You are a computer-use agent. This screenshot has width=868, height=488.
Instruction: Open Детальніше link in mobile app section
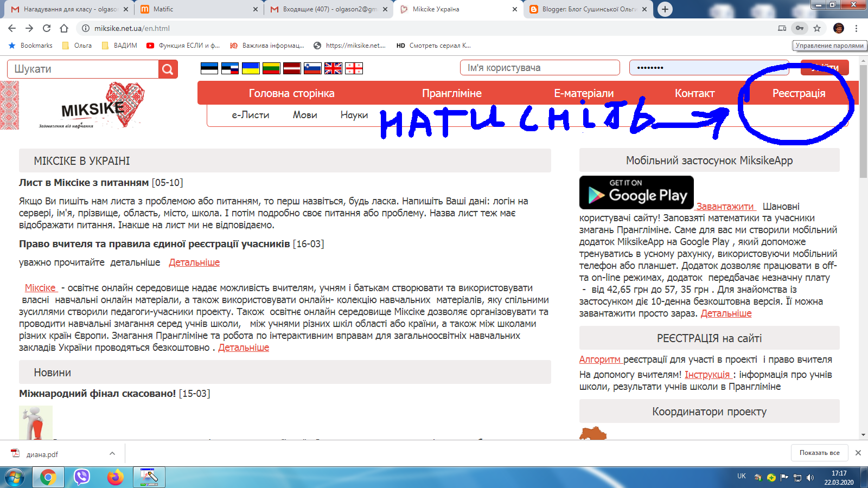click(726, 313)
